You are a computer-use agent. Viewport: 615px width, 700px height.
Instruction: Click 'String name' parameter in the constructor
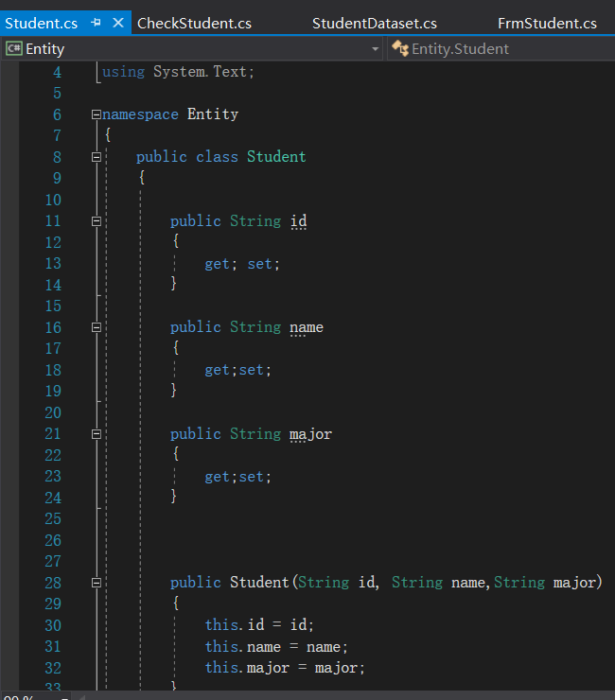click(438, 583)
